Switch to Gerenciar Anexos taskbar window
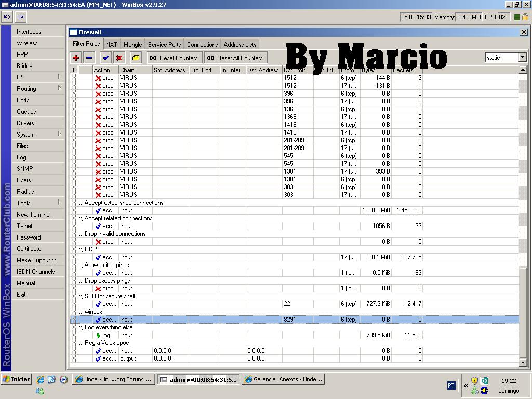 283,379
